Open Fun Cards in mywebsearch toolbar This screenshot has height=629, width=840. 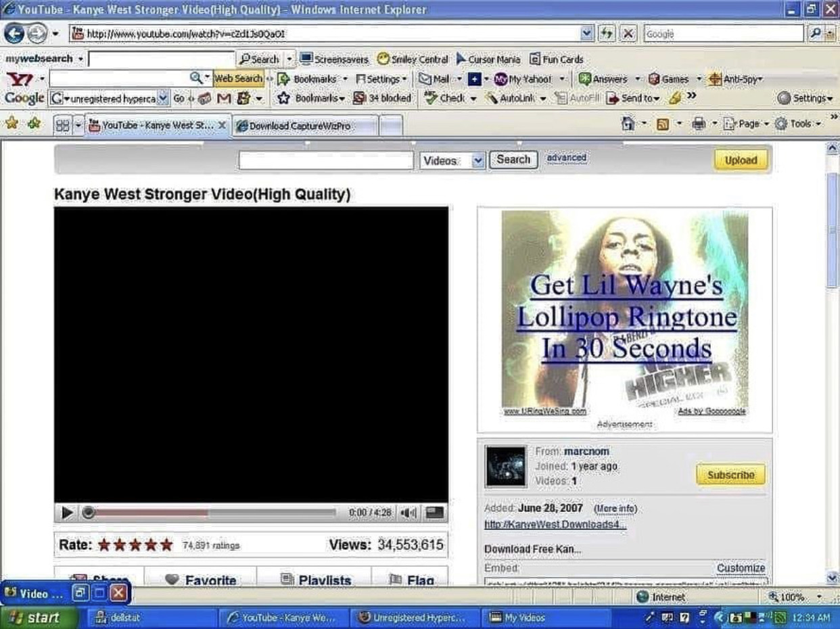pos(557,60)
